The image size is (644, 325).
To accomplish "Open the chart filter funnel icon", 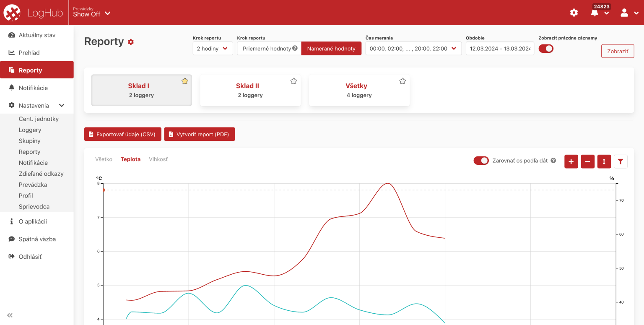I will pos(621,161).
